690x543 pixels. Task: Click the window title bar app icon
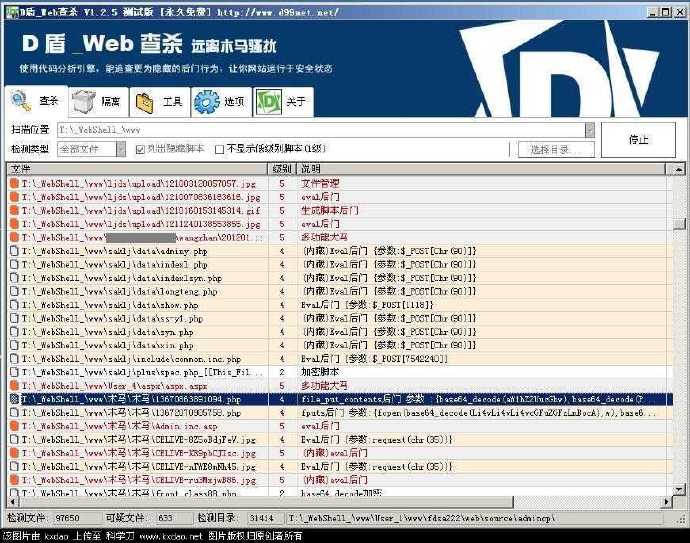[12, 12]
